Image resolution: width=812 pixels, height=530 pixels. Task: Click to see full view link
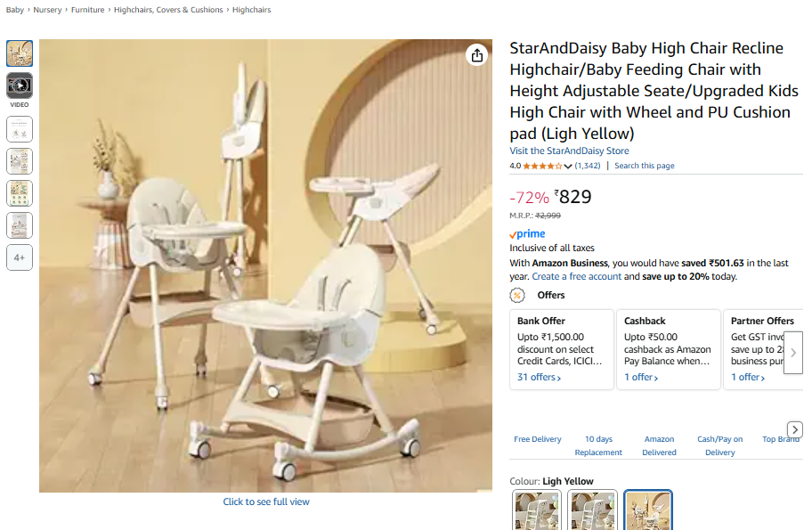coord(266,501)
